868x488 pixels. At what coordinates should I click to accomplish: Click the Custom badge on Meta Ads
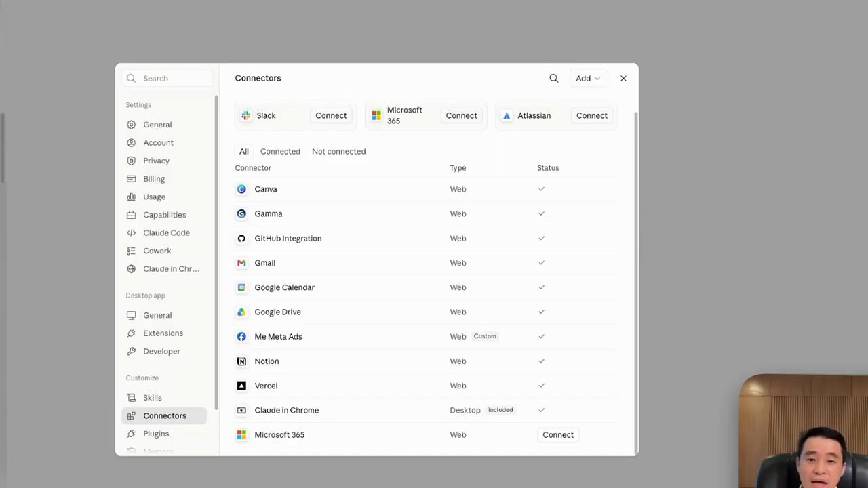tap(485, 336)
